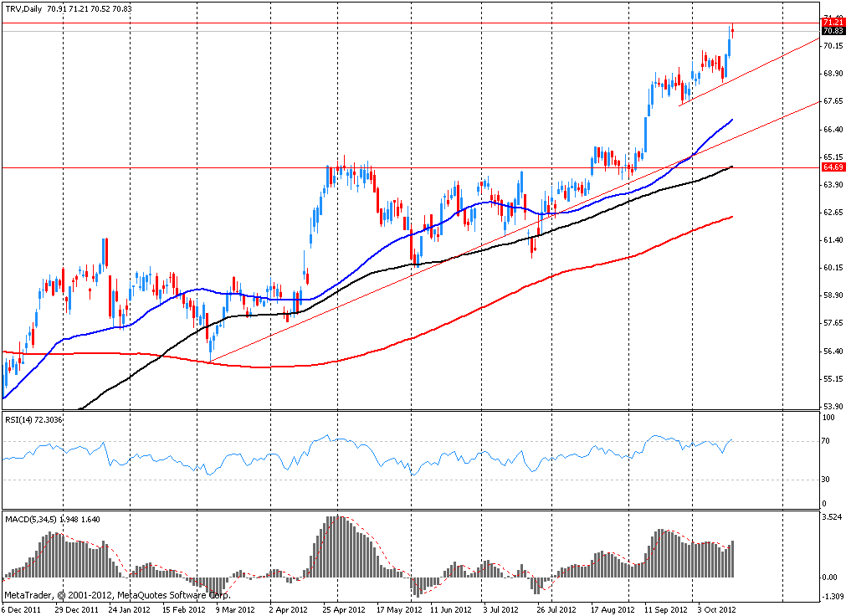Click the 17 Aug 2012 date label
Viewport: 851px width, 616px height.
(613, 609)
